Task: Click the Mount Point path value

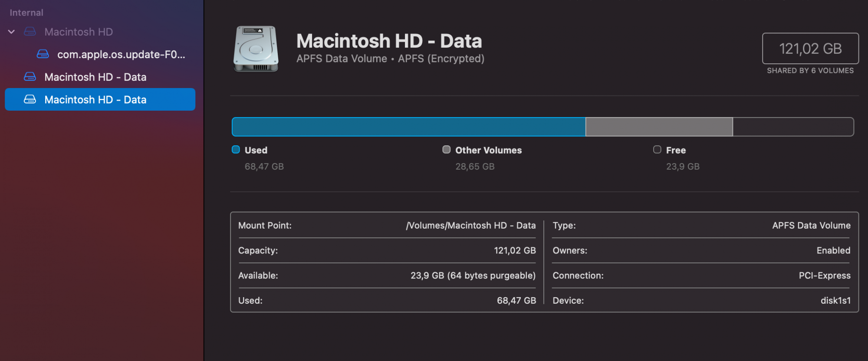Action: point(470,226)
